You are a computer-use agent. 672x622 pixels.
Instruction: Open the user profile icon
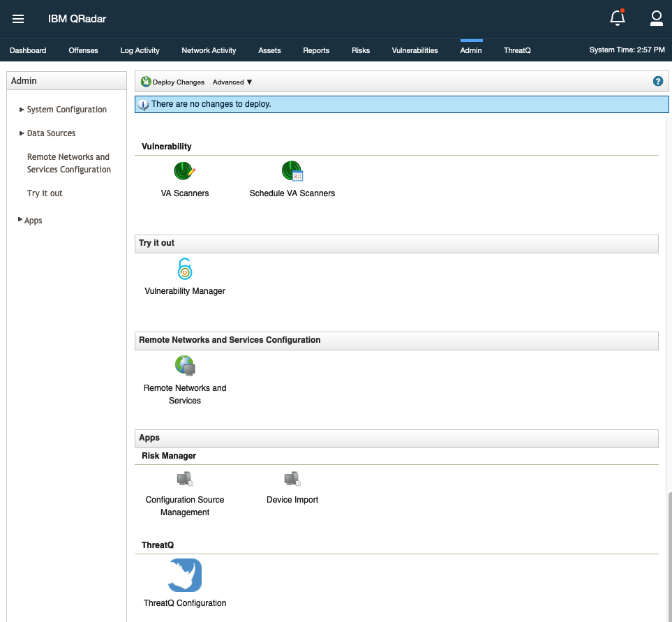click(656, 18)
